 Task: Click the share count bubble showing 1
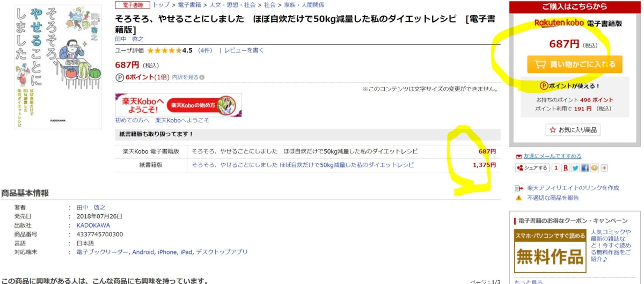(x=555, y=168)
